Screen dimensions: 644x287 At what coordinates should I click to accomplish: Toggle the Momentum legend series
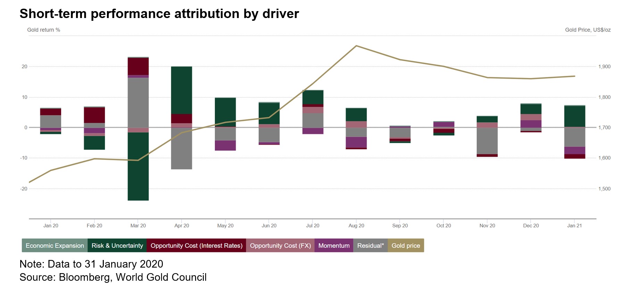(x=334, y=245)
